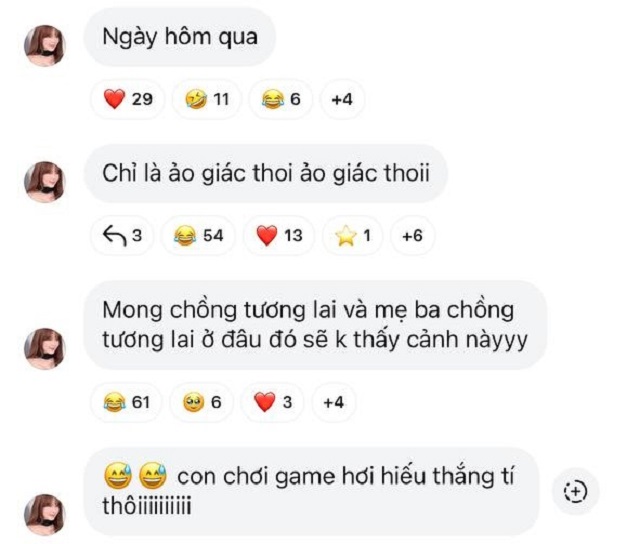Select the Mong chồng tương lai message bubble
The height and width of the screenshot is (544, 640).
[x=315, y=325]
